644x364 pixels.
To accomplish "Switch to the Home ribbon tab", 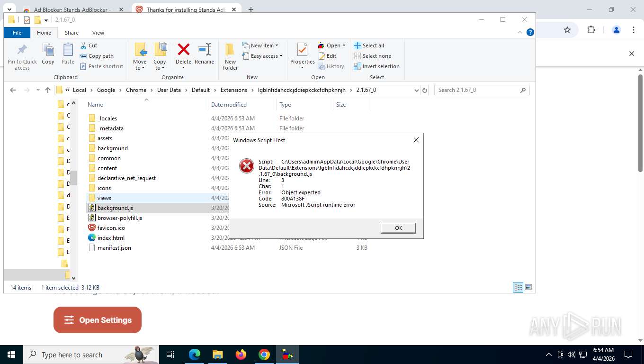I will (x=44, y=33).
